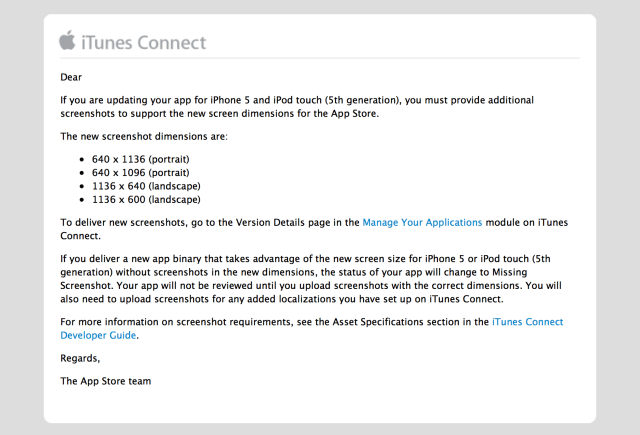Click the "Regards," closing line
This screenshot has width=640, height=435.
(81, 358)
